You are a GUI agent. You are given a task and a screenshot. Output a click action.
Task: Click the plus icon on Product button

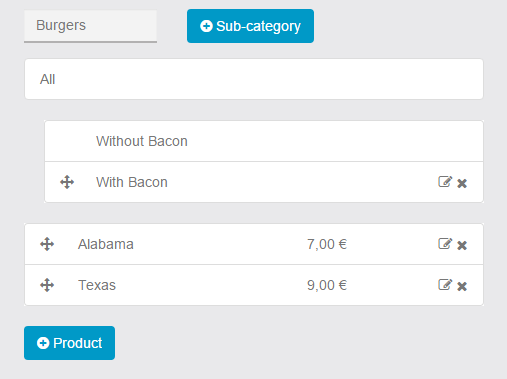(43, 343)
